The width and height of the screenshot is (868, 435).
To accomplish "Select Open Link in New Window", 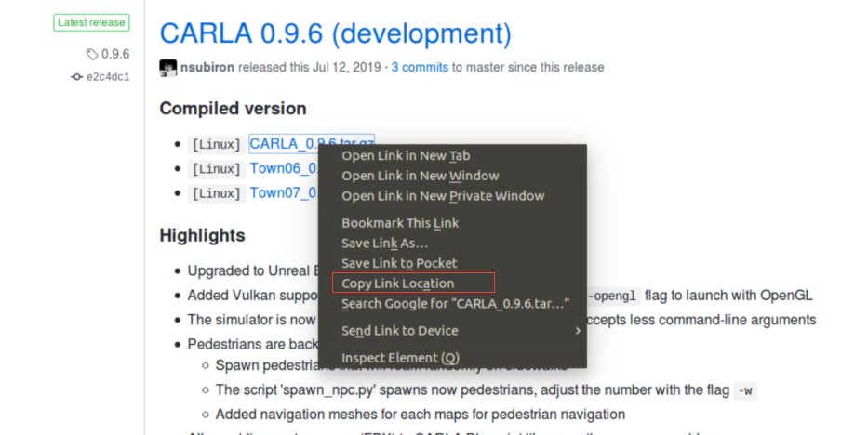I will point(420,176).
